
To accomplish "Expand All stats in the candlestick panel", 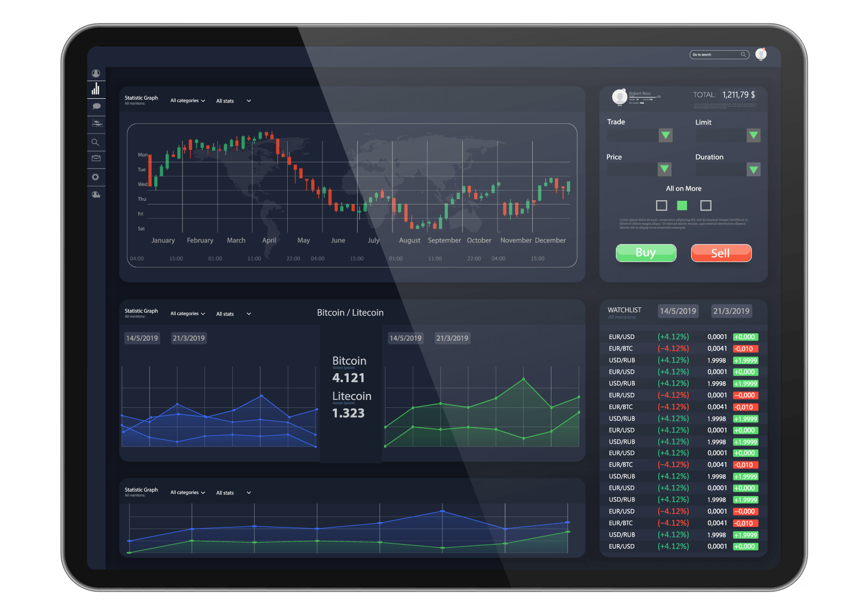I will (233, 101).
